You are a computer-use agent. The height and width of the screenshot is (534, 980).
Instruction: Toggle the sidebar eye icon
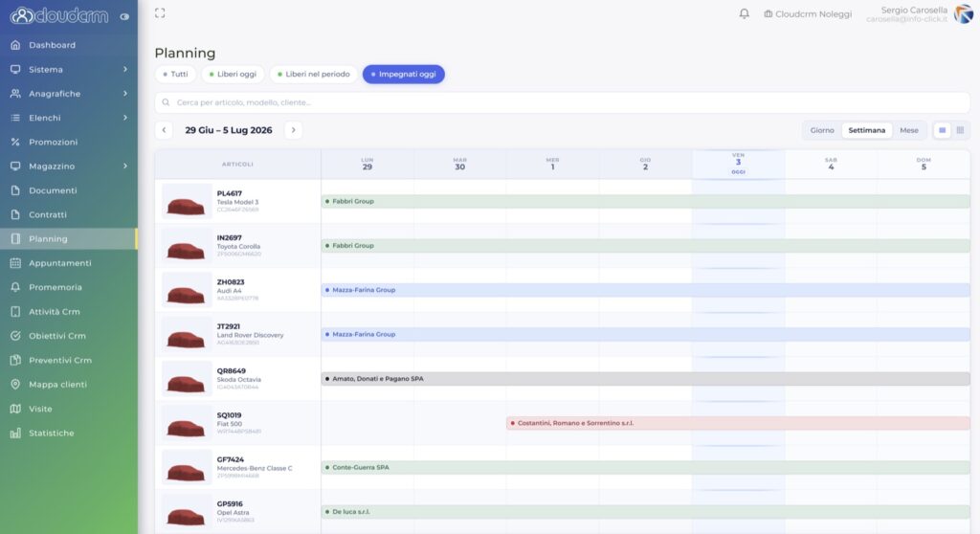(x=124, y=17)
